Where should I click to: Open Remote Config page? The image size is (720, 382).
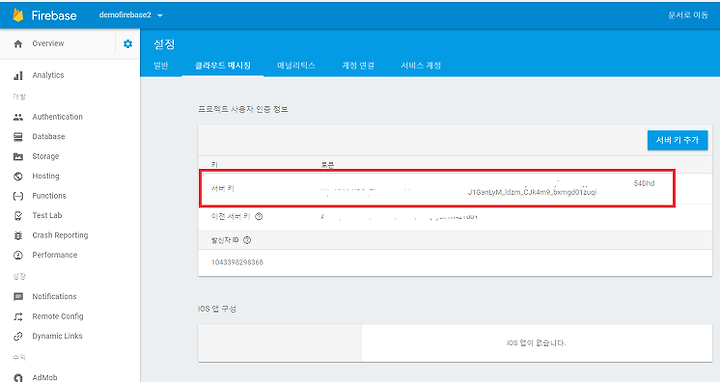point(58,316)
